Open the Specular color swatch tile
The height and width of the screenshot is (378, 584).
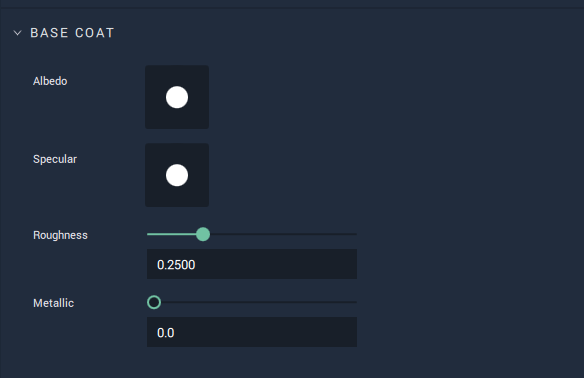(x=177, y=175)
